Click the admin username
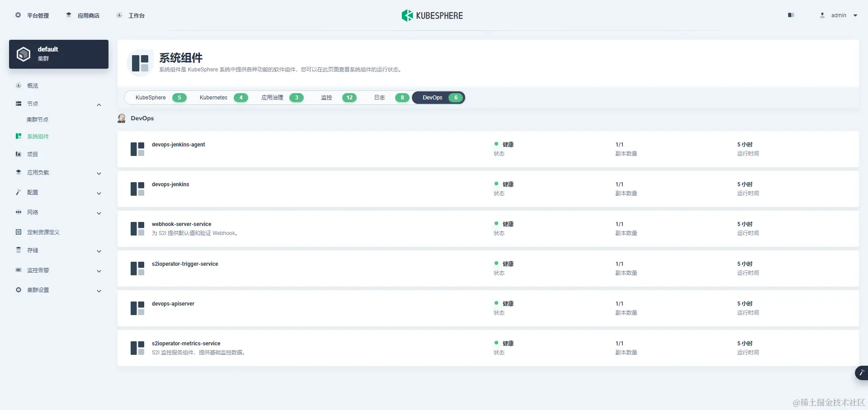Image resolution: width=868 pixels, height=410 pixels. [x=839, y=15]
